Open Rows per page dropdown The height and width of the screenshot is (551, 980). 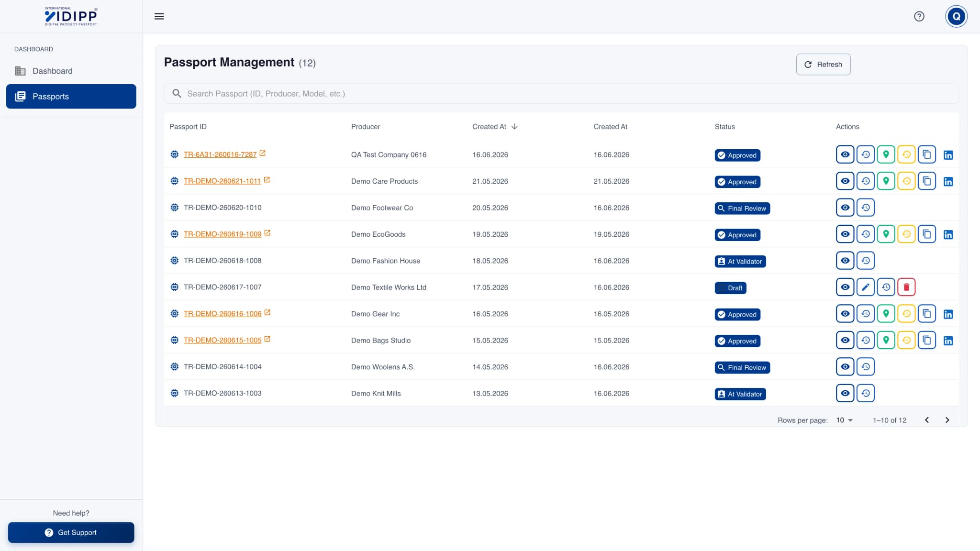point(845,420)
